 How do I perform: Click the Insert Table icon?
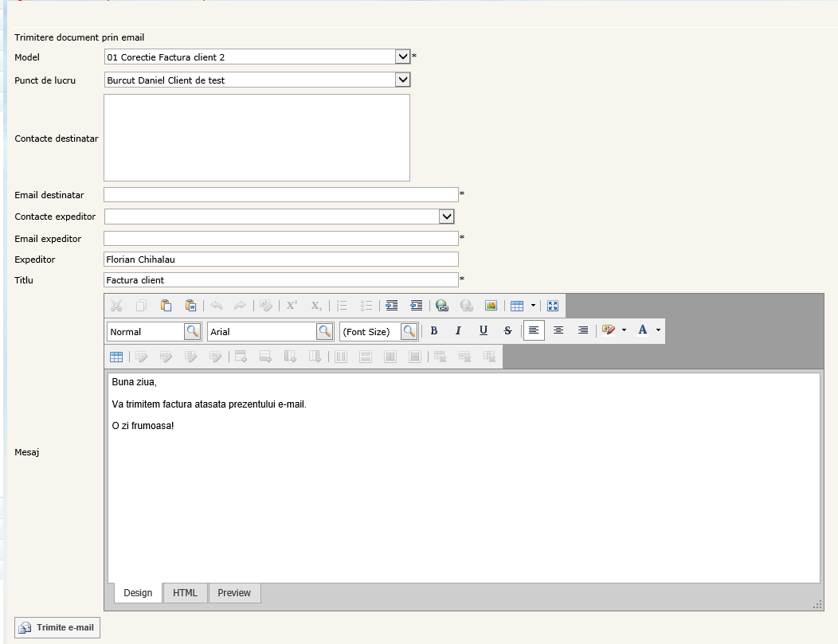pos(517,306)
